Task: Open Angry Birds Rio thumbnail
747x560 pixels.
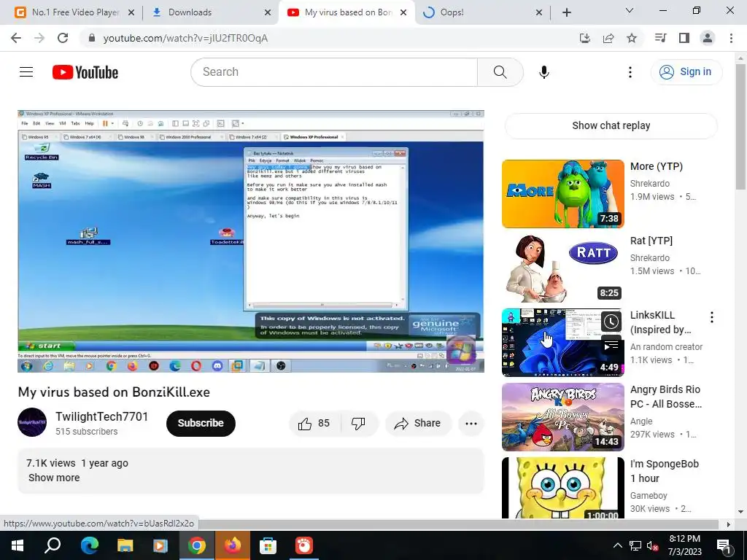Action: (562, 416)
